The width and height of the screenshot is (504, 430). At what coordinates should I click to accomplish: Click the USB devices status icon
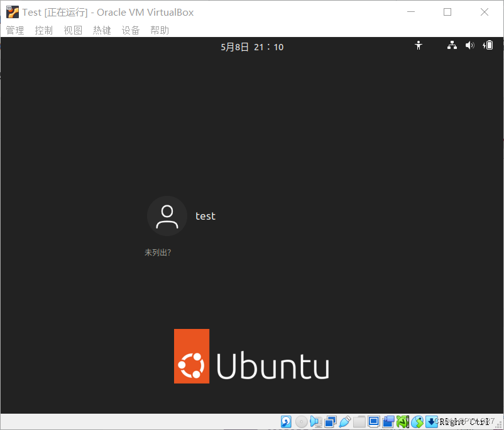[344, 422]
